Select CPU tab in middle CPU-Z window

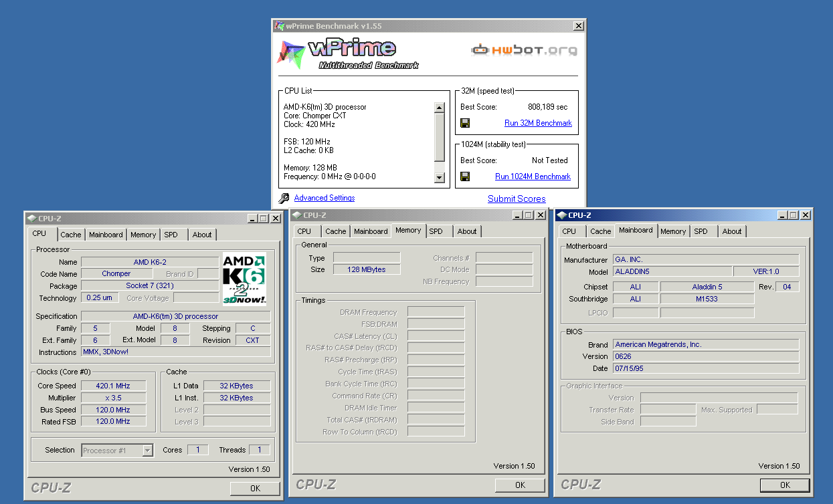304,231
